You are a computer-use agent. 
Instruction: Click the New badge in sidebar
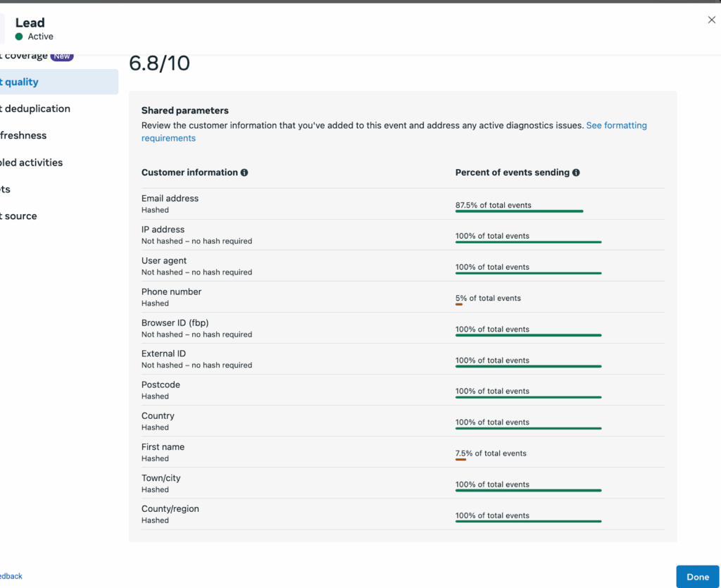coord(62,56)
